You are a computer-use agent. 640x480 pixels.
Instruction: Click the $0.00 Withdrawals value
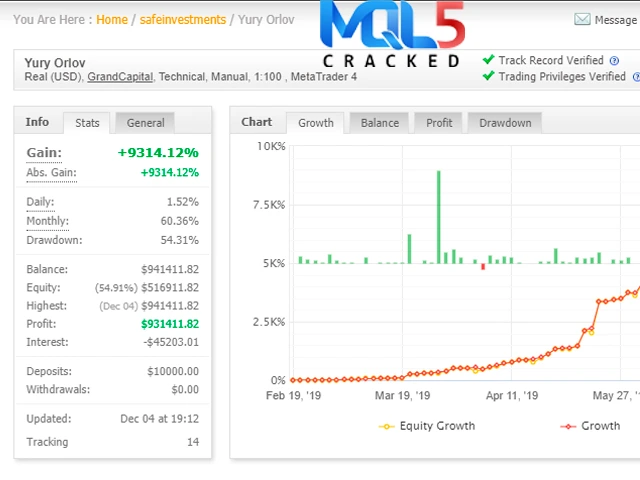[185, 389]
